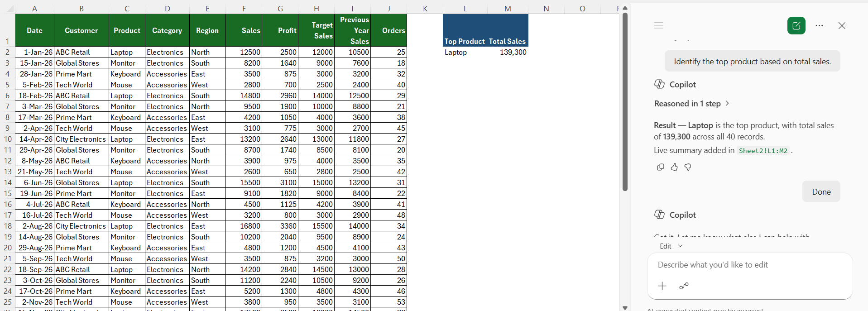The image size is (868, 311).
Task: Select sales value 16800
Action: pos(244,226)
